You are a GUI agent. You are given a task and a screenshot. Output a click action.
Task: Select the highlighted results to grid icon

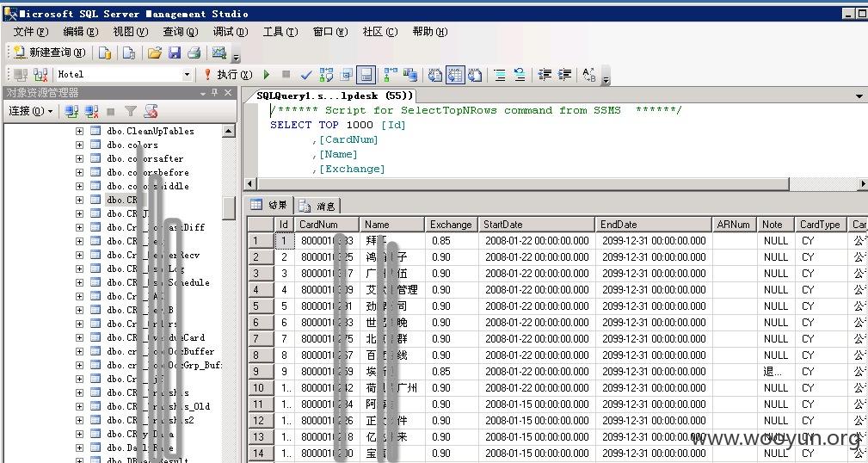[455, 74]
